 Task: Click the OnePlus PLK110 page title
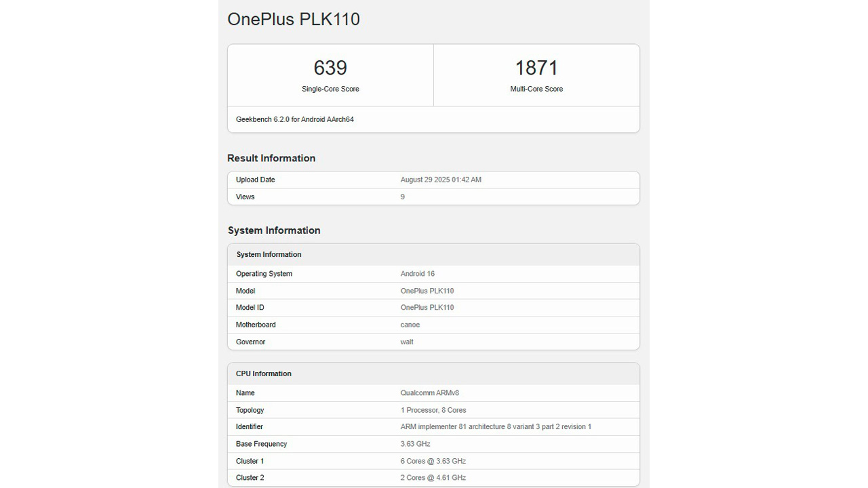coord(293,19)
